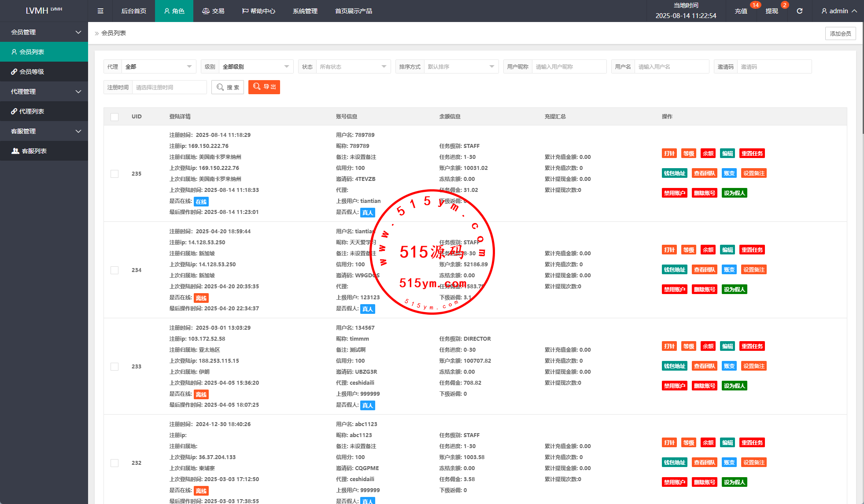Click the 提现 notification badge item
The width and height of the screenshot is (864, 504).
click(x=772, y=11)
